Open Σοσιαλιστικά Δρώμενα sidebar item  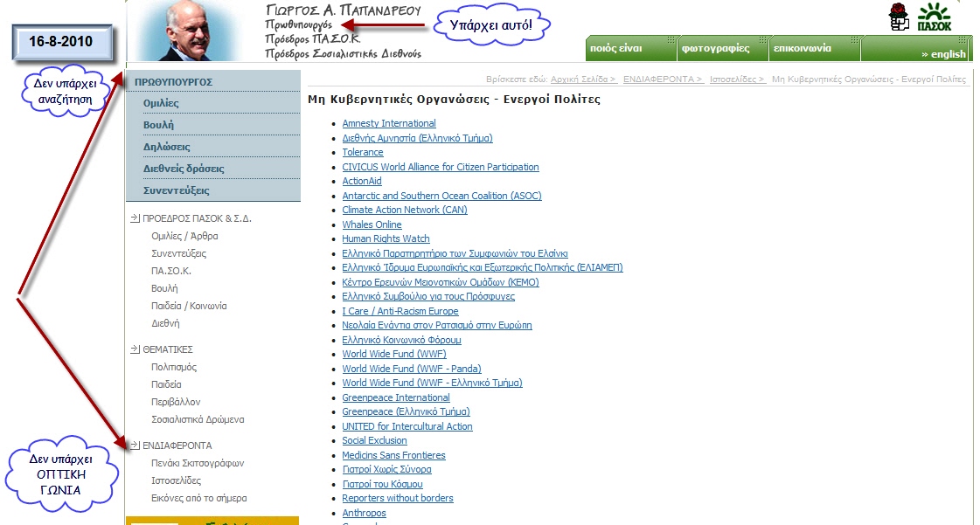[x=198, y=419]
